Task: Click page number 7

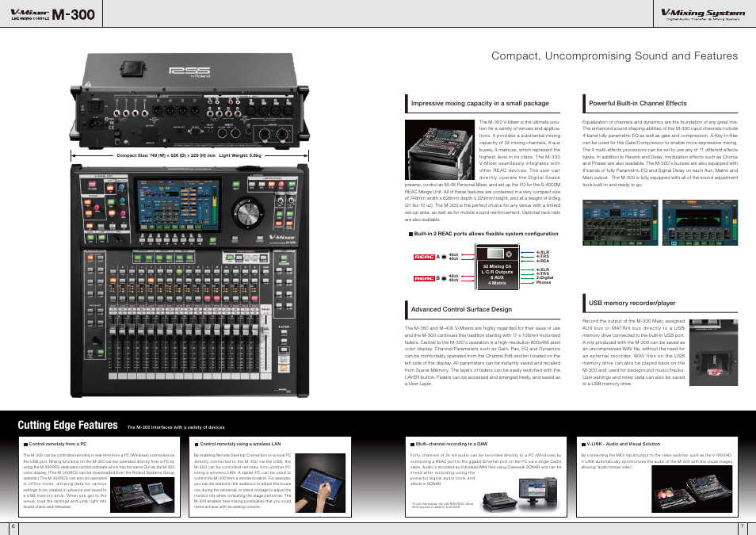Action: coord(742,526)
